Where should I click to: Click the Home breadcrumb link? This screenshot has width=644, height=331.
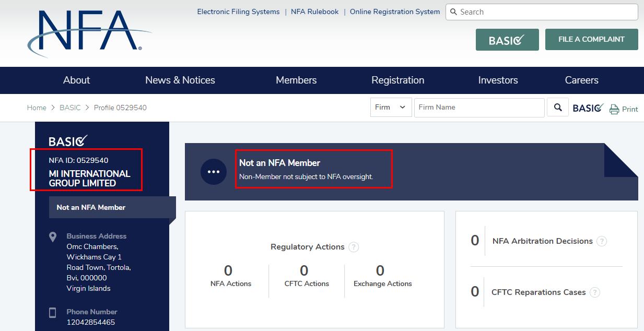(x=37, y=108)
